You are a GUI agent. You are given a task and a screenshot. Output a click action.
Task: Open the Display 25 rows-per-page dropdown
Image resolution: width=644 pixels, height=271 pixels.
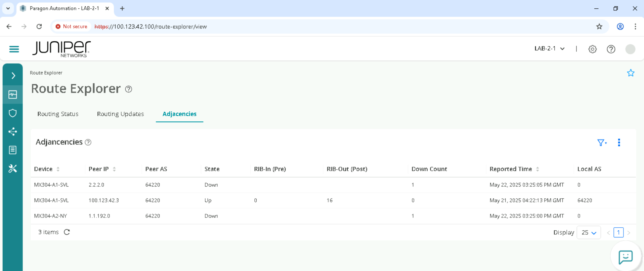tap(589, 233)
